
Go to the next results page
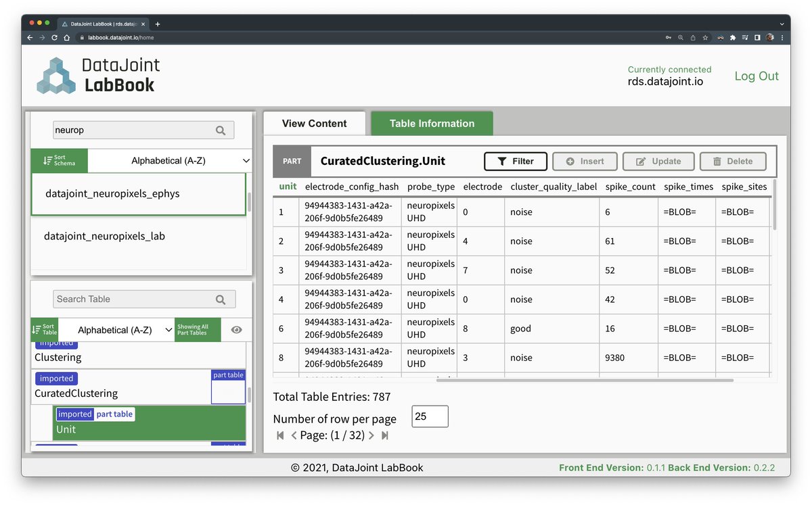point(371,435)
